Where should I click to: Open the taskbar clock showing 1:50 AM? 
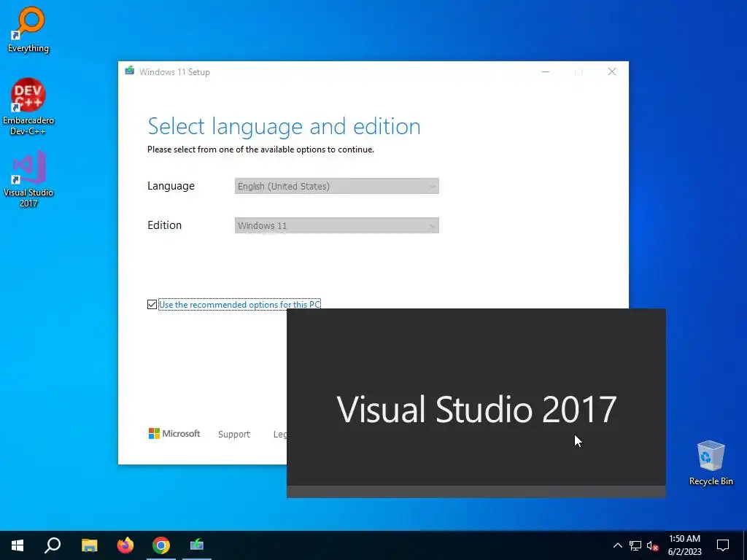click(684, 545)
